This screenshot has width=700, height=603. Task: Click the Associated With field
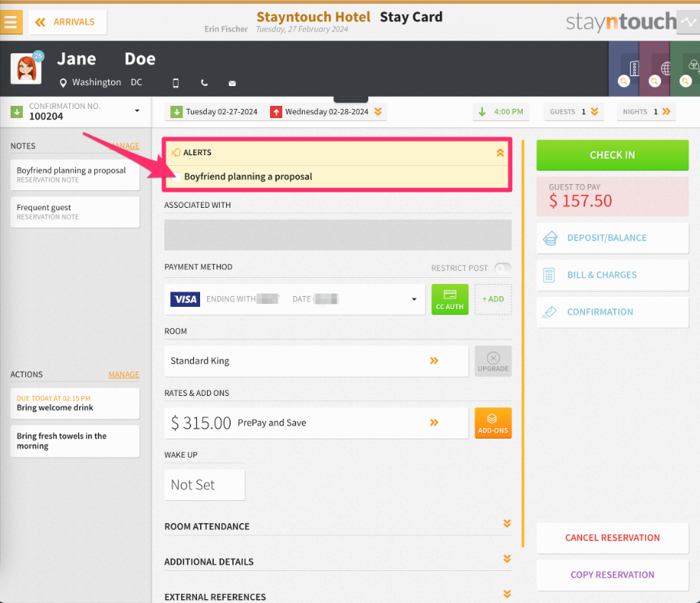[x=338, y=235]
